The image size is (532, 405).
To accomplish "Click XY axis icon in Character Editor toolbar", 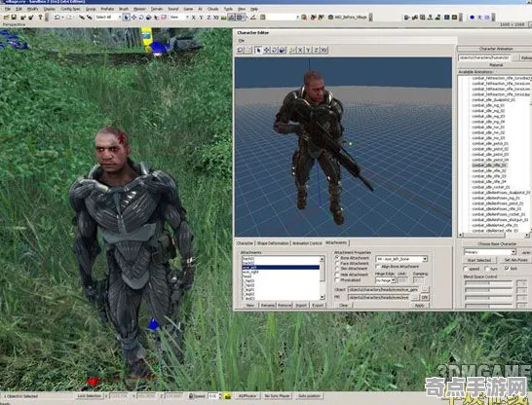I will 324,51.
